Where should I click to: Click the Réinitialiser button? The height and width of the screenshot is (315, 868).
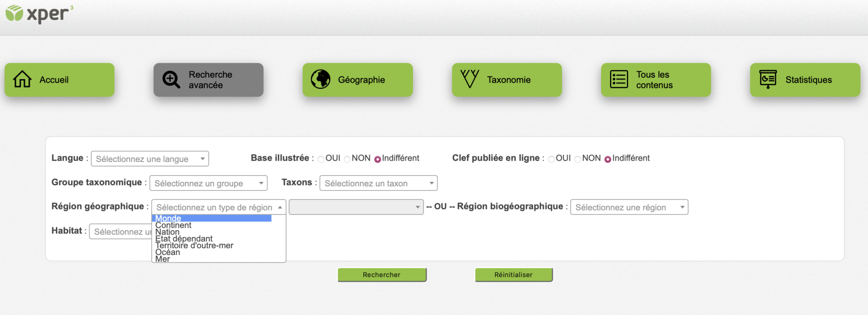(513, 274)
